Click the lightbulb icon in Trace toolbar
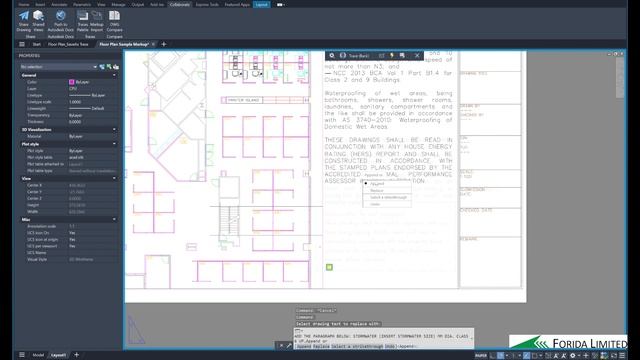The width and height of the screenshot is (640, 360). (x=392, y=56)
